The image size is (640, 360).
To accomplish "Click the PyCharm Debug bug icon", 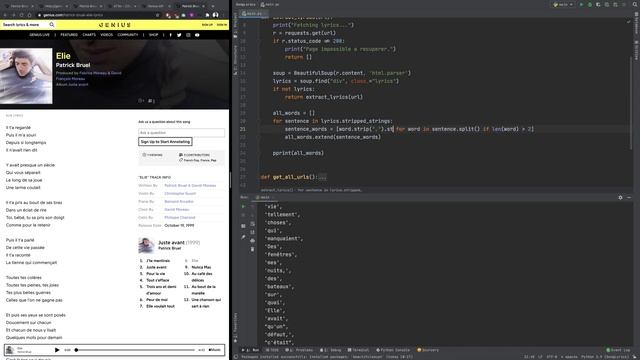I will point(590,4).
